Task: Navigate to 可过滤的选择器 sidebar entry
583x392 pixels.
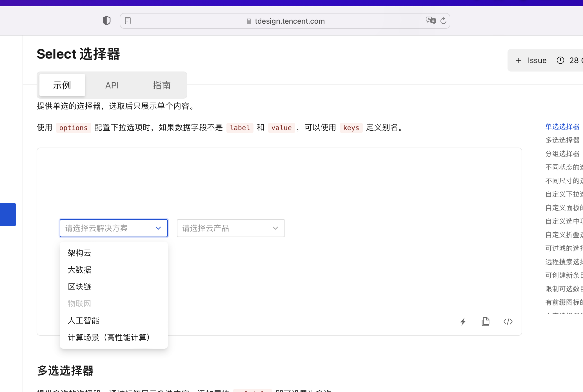Action: (562, 248)
